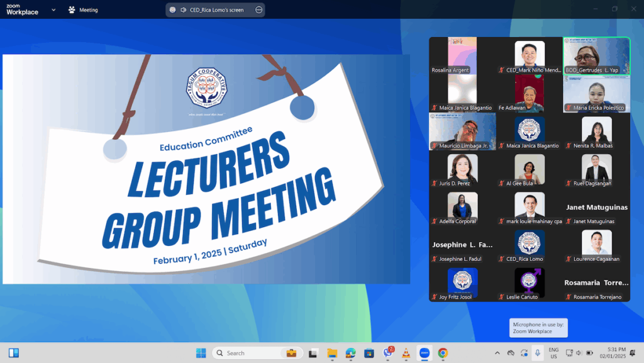Click the Meeting tab in Zoom header
The height and width of the screenshot is (363, 644).
(83, 10)
